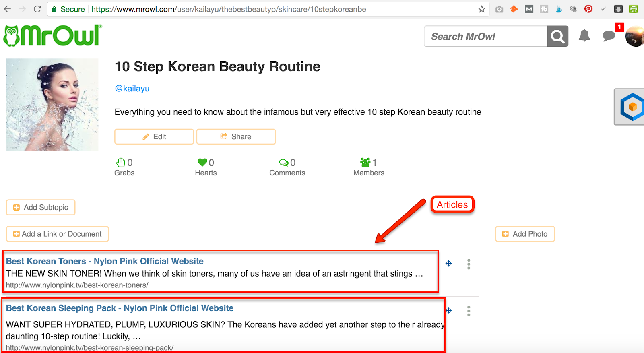
Task: Bookmark page with the star icon
Action: [x=481, y=9]
